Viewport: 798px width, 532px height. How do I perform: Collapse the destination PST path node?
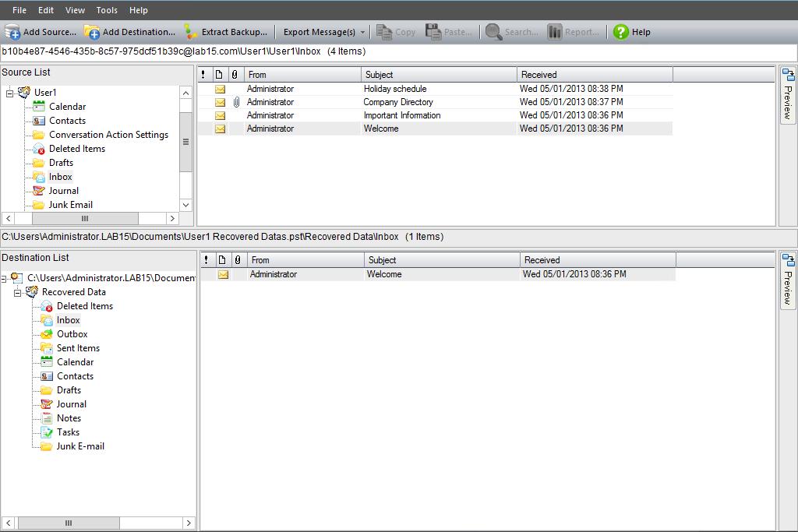tap(3, 278)
